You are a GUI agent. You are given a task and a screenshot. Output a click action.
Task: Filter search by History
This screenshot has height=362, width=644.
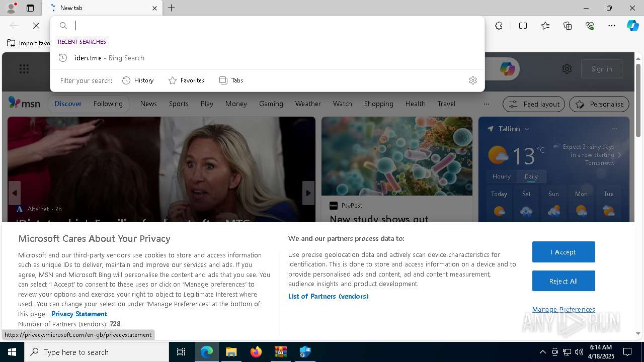(x=138, y=80)
